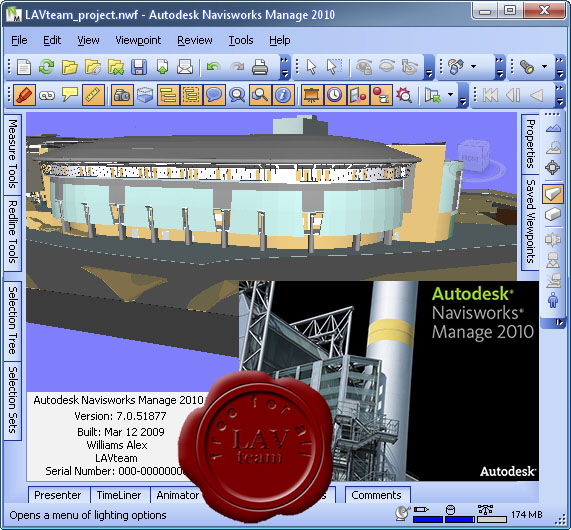Click the View All mountains icon
The height and width of the screenshot is (530, 571).
coord(553,128)
